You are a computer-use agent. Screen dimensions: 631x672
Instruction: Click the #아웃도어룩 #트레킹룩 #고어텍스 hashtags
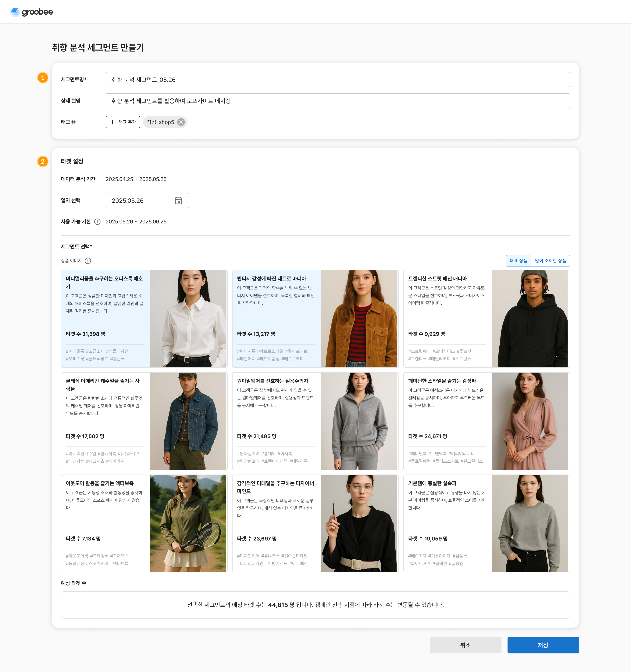point(97,556)
